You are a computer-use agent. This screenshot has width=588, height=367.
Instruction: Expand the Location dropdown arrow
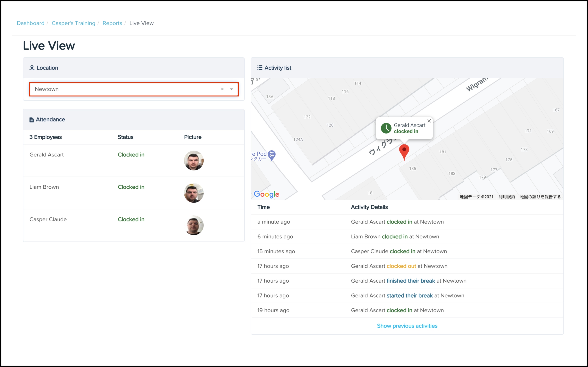point(231,89)
